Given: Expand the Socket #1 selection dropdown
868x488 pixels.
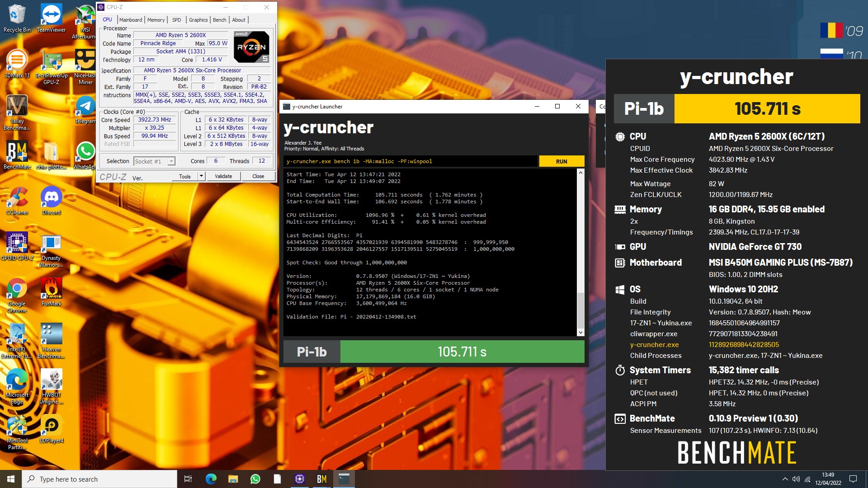Looking at the screenshot, I should point(171,161).
